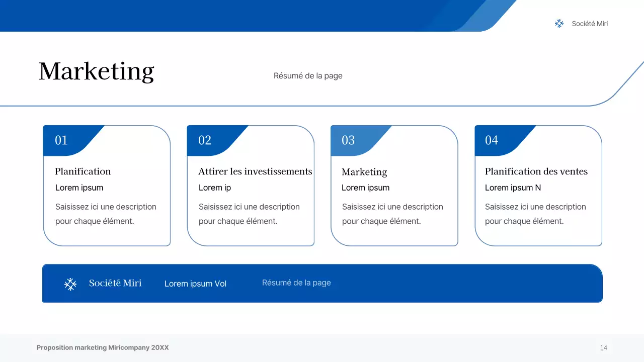Click the Lorem ip text in second card

click(215, 188)
